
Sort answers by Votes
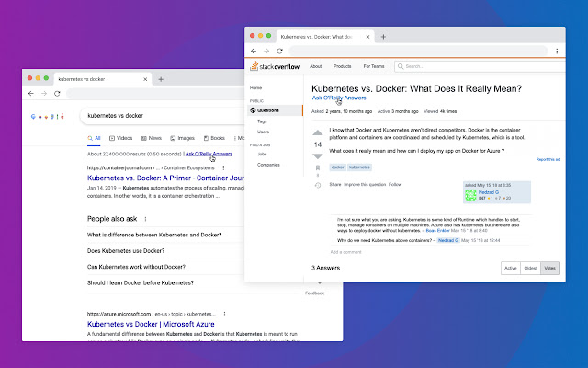click(x=549, y=268)
